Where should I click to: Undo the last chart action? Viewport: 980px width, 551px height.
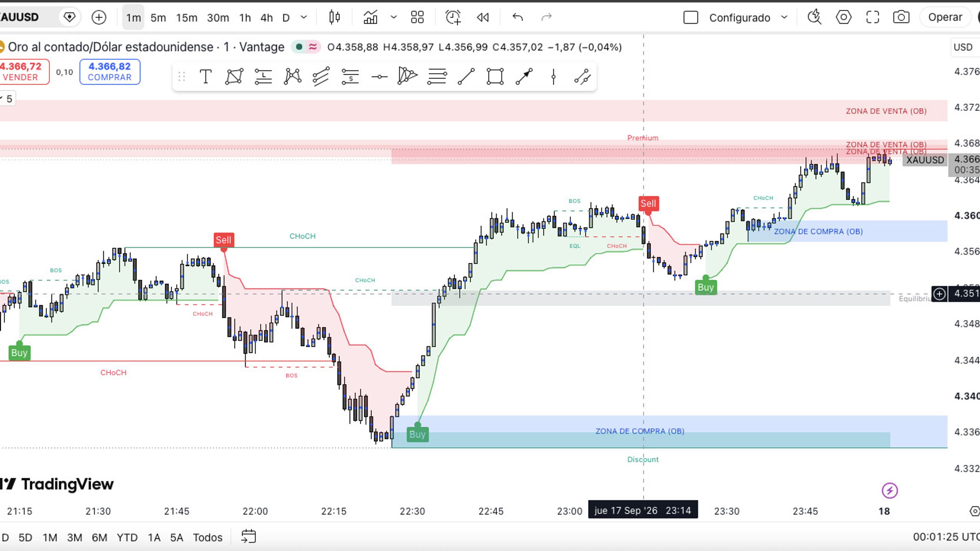(x=517, y=17)
